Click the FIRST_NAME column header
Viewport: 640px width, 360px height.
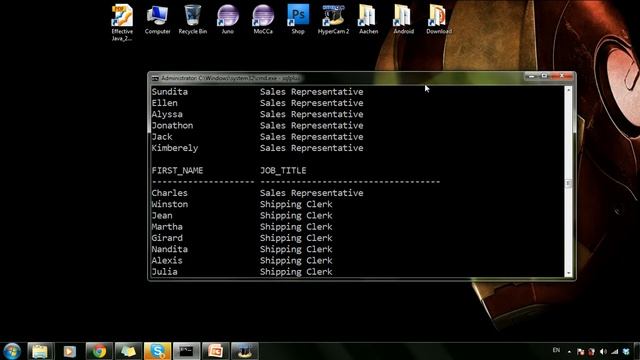[177, 171]
